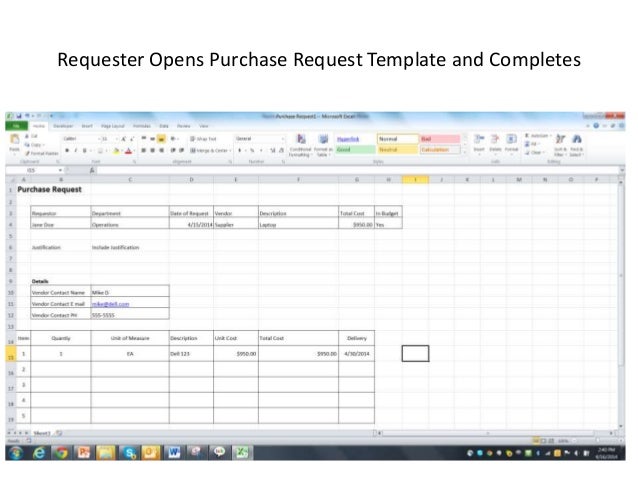The width and height of the screenshot is (638, 479).
Task: Click the Wrap Text button
Action: (x=203, y=139)
